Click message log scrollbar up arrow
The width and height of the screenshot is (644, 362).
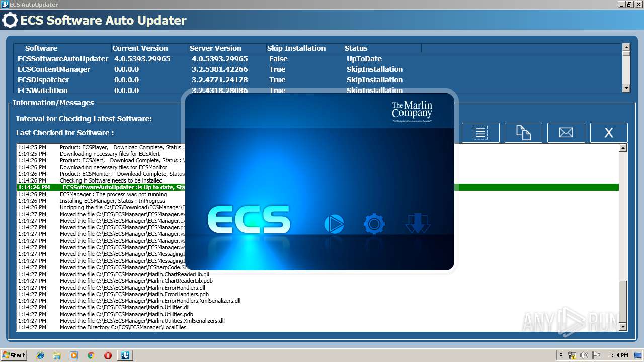tap(623, 148)
